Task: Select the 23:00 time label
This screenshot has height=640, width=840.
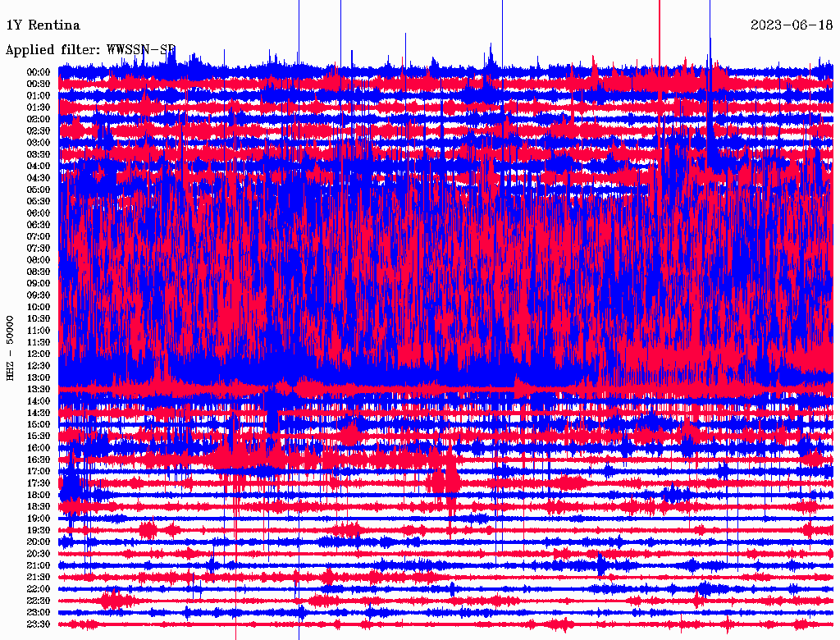Action: (x=39, y=613)
